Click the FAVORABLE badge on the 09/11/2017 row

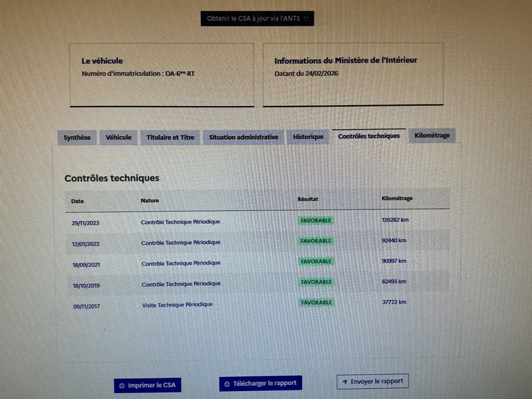317,303
